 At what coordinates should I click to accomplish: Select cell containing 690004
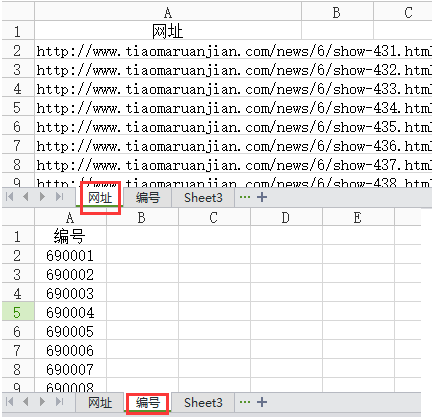coord(70,313)
